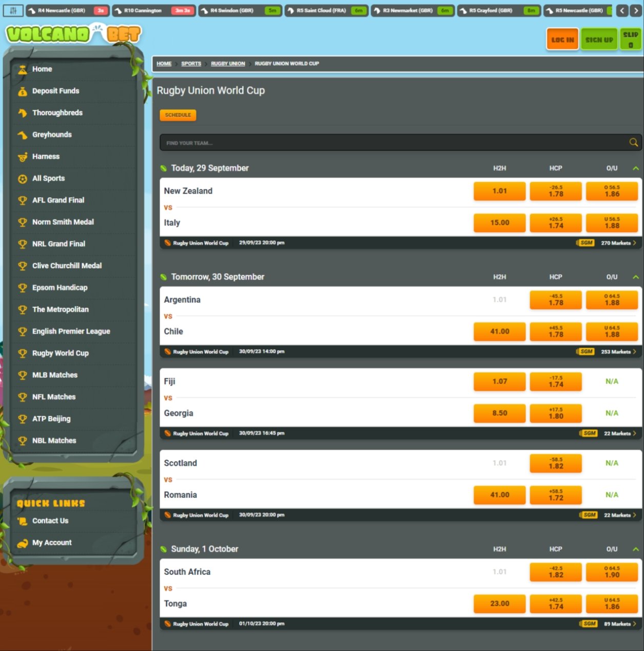Screen dimensions: 644x651
Task: Open 270 Markets for New Zealand vs Italy
Action: click(618, 243)
